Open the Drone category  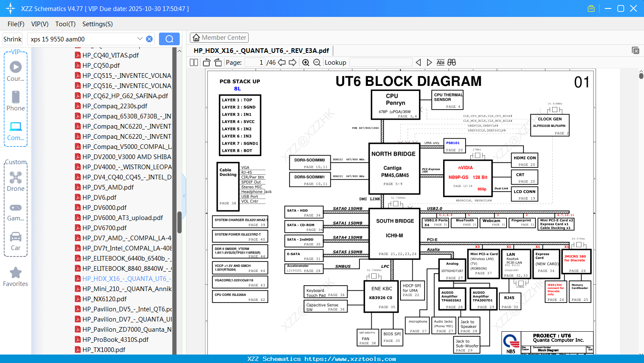(16, 181)
